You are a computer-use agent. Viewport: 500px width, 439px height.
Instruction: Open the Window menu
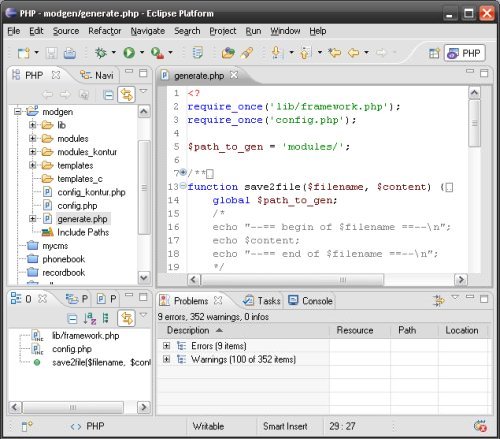285,31
